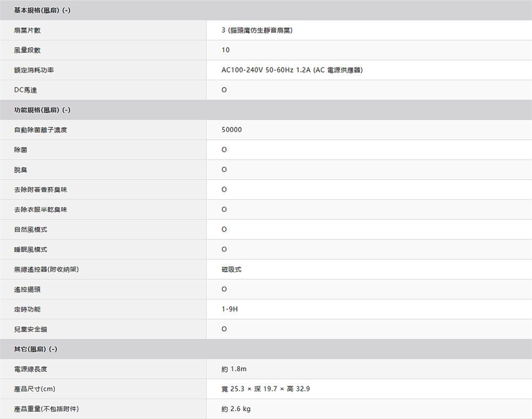The width and height of the screenshot is (532, 419).
Task: Select the 1-9H timer value
Action: [229, 309]
